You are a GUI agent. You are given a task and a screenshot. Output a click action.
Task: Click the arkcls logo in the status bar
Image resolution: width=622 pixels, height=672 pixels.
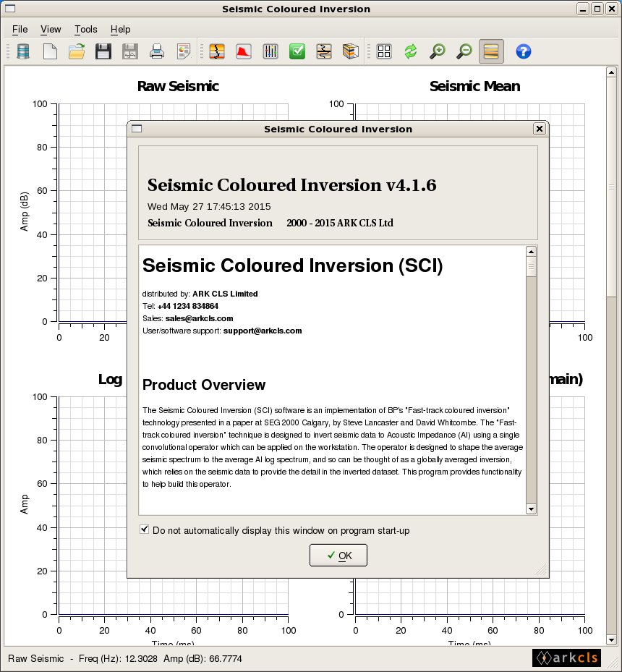pyautogui.click(x=567, y=658)
